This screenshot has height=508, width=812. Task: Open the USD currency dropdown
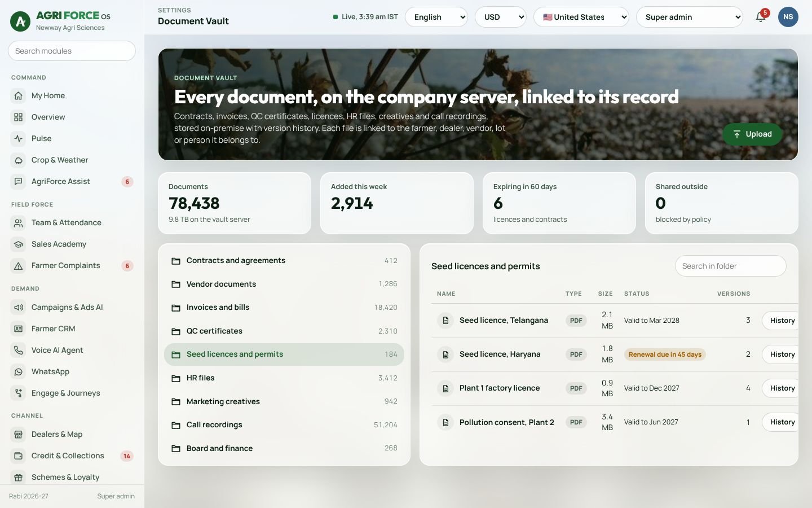click(501, 17)
